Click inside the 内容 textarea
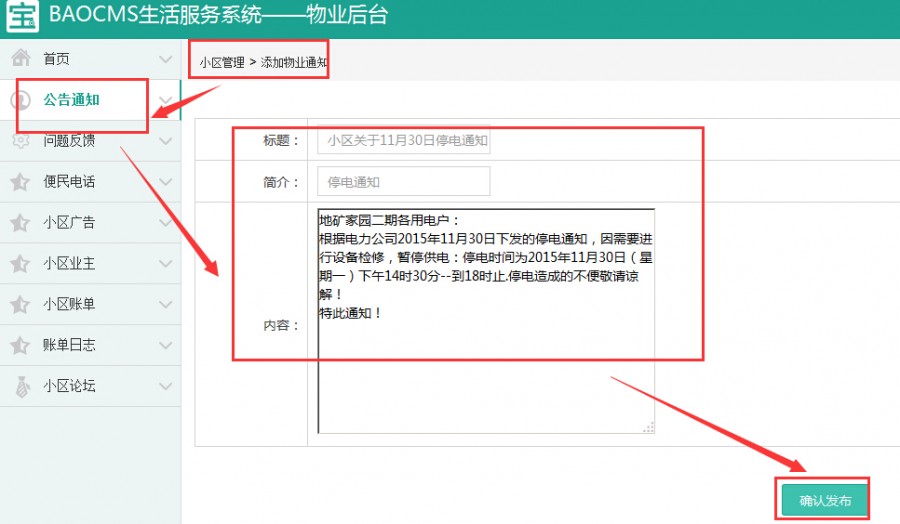 coord(486,321)
